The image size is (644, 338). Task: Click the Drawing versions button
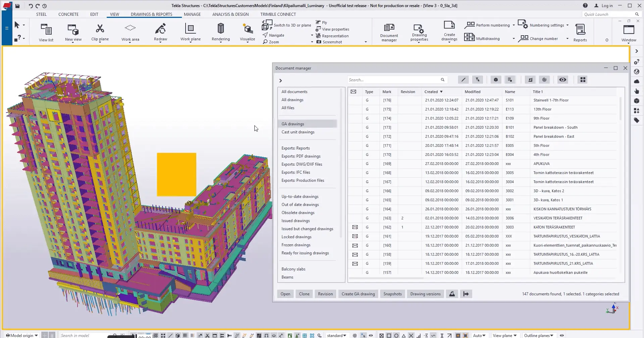[x=426, y=294]
